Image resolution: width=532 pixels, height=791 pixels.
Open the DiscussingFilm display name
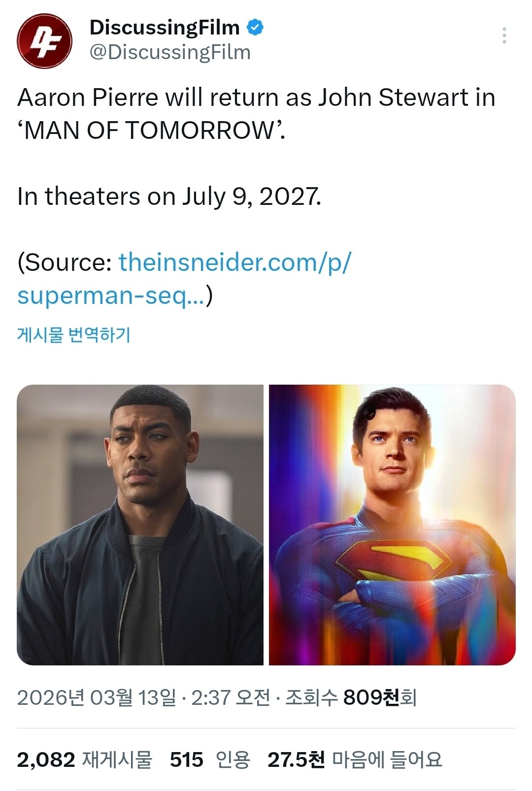click(x=165, y=28)
